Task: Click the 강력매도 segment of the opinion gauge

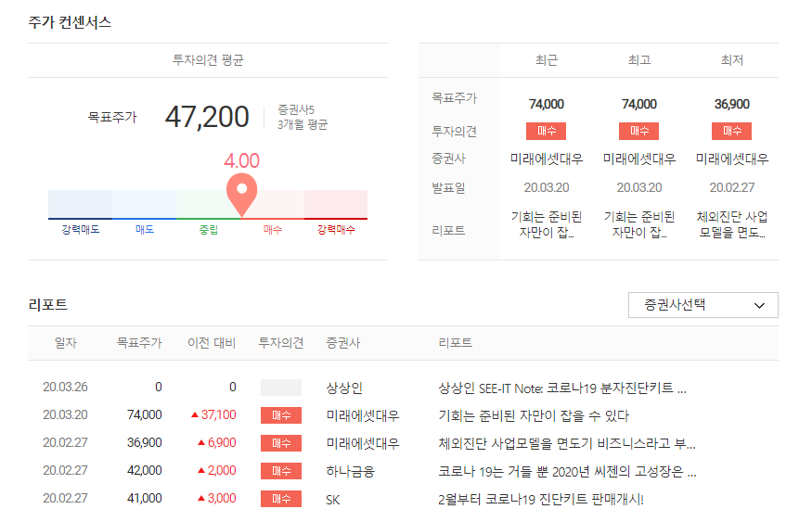Action: (x=80, y=204)
